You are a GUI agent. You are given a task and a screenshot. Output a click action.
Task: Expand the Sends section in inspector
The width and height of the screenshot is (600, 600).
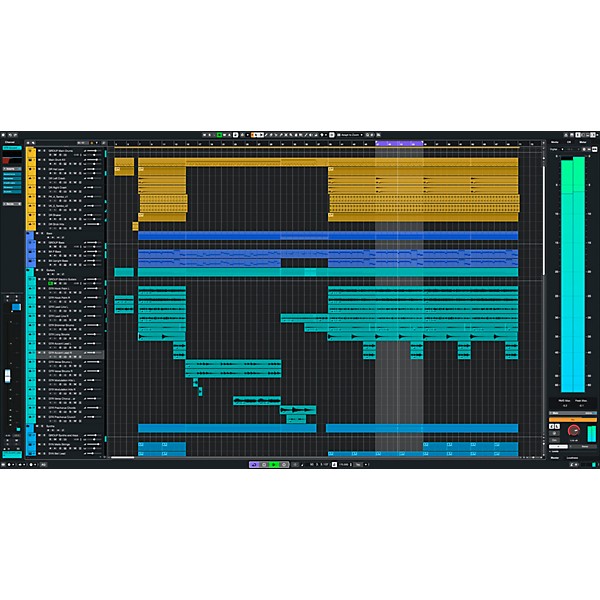click(12, 204)
